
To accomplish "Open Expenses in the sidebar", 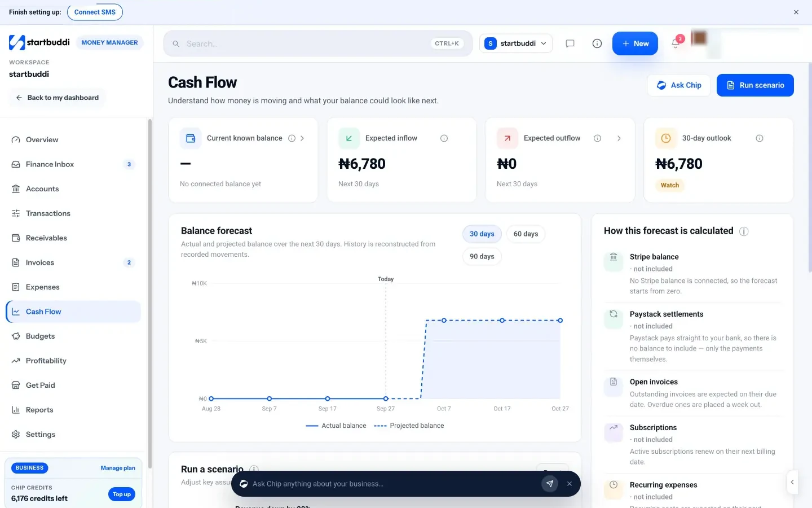I will pos(73,287).
